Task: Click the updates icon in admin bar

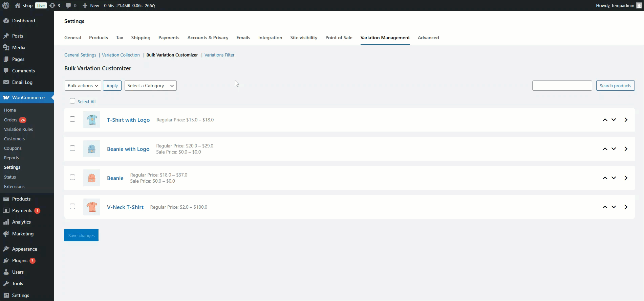Action: [x=52, y=5]
